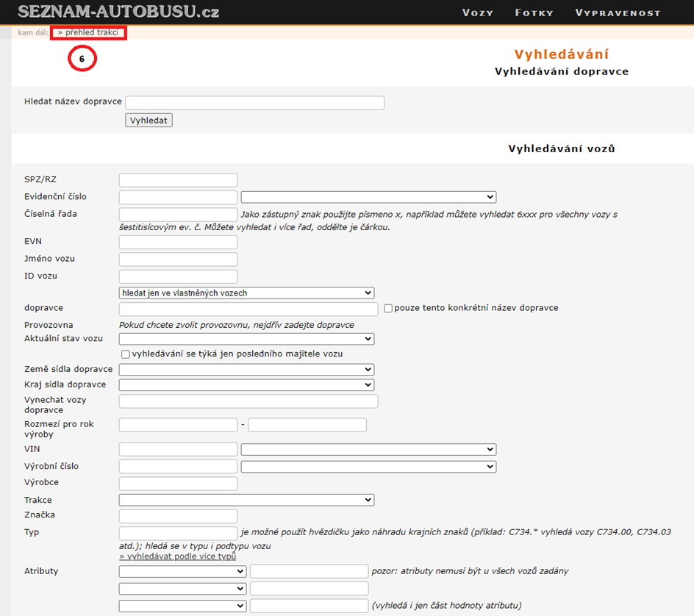The height and width of the screenshot is (616, 694).
Task: Open the dropdown next to VIN
Action: coord(368,450)
